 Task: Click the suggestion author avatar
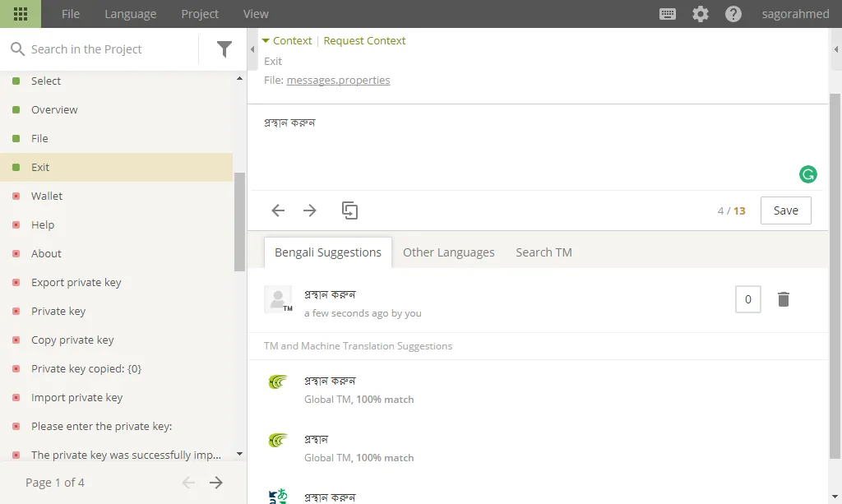point(278,299)
